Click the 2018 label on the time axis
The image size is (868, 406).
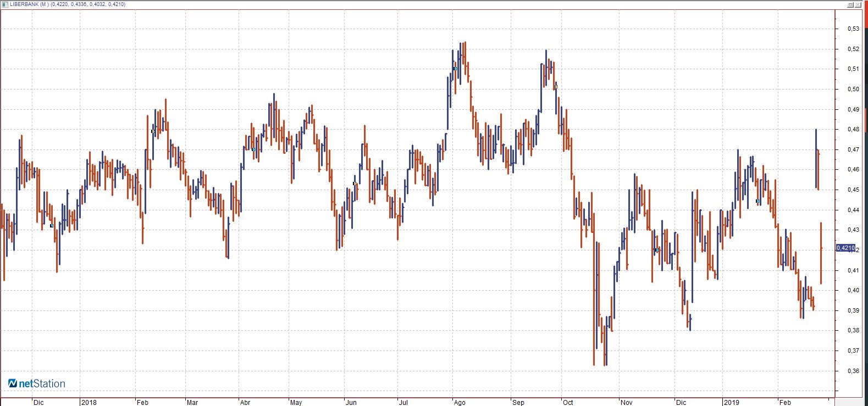(89, 403)
